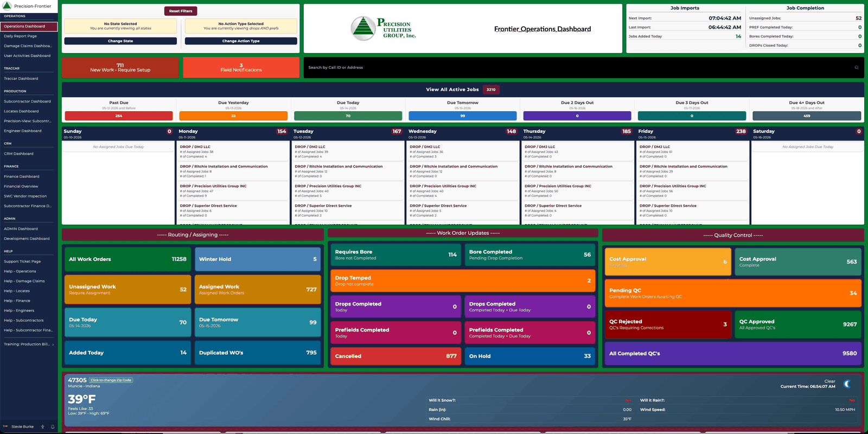The width and height of the screenshot is (868, 434).
Task: Open the red Cancelled 877 card
Action: coord(396,356)
